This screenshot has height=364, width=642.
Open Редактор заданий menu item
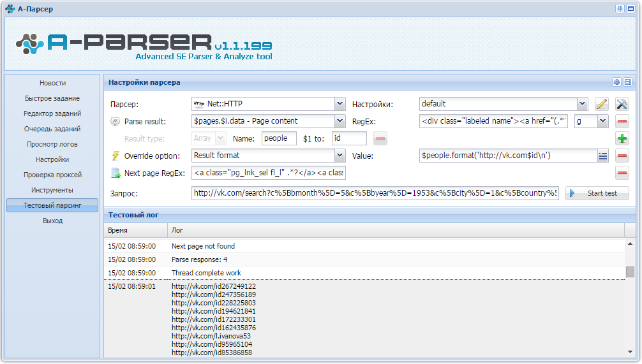(x=52, y=113)
